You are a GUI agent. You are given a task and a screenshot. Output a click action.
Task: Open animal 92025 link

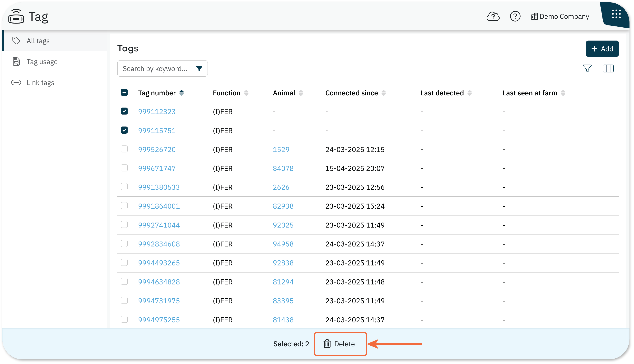click(x=283, y=225)
